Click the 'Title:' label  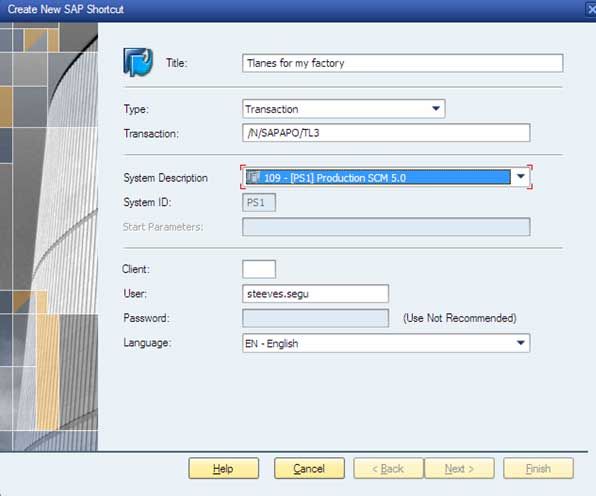176,63
